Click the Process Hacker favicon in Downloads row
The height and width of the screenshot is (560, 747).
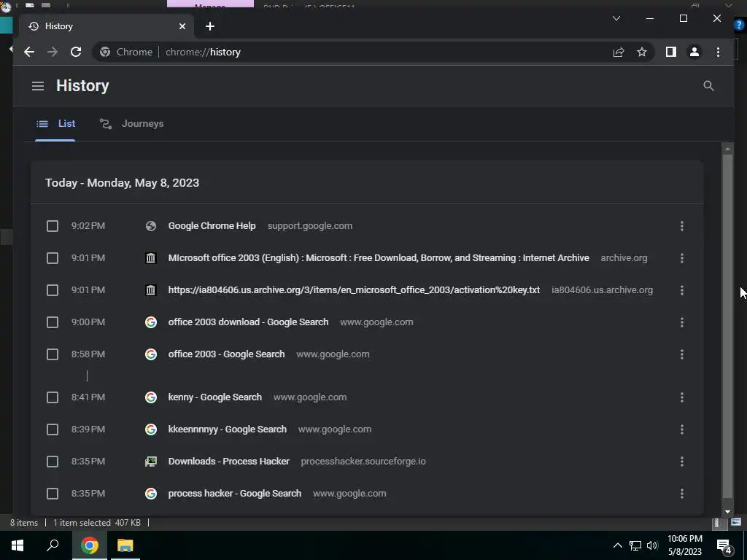pyautogui.click(x=150, y=462)
